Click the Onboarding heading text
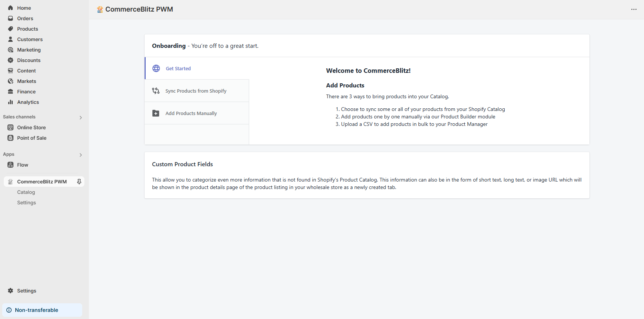Screen dimensions: 644x319 169,46
